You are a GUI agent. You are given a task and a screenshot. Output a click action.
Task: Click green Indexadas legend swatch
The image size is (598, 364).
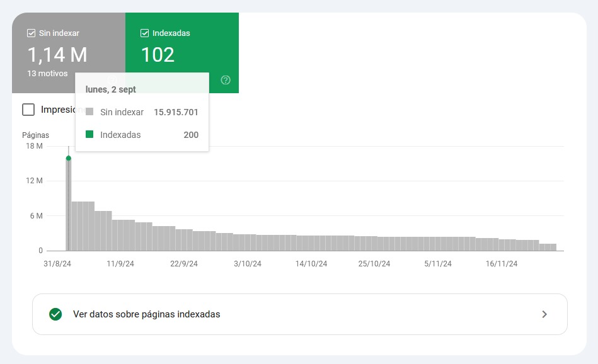pyautogui.click(x=89, y=134)
